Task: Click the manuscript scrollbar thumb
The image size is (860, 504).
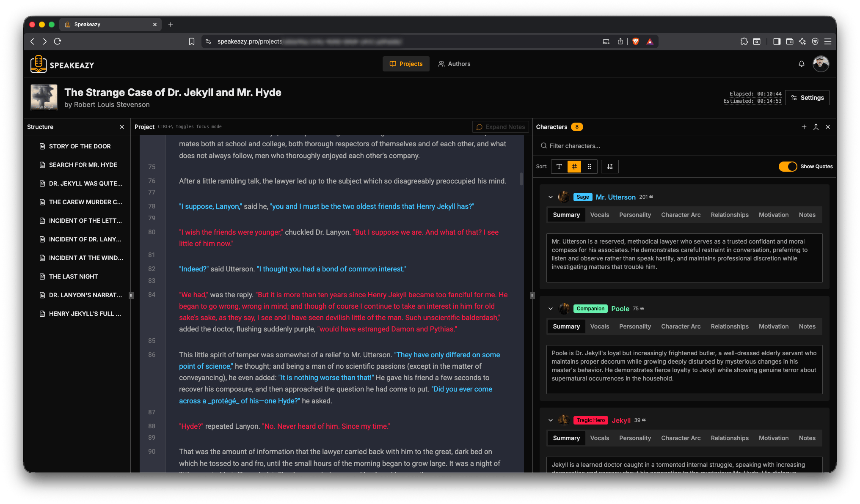Action: [x=521, y=178]
